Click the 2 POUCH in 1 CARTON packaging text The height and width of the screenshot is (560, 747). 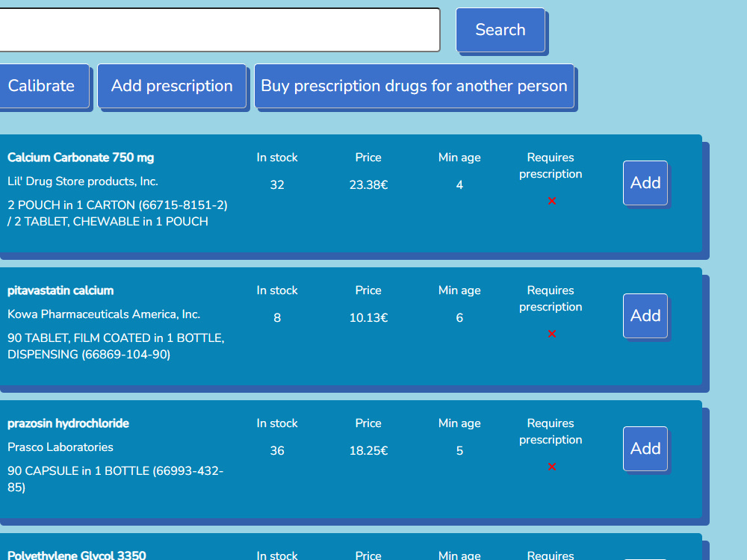point(117,214)
